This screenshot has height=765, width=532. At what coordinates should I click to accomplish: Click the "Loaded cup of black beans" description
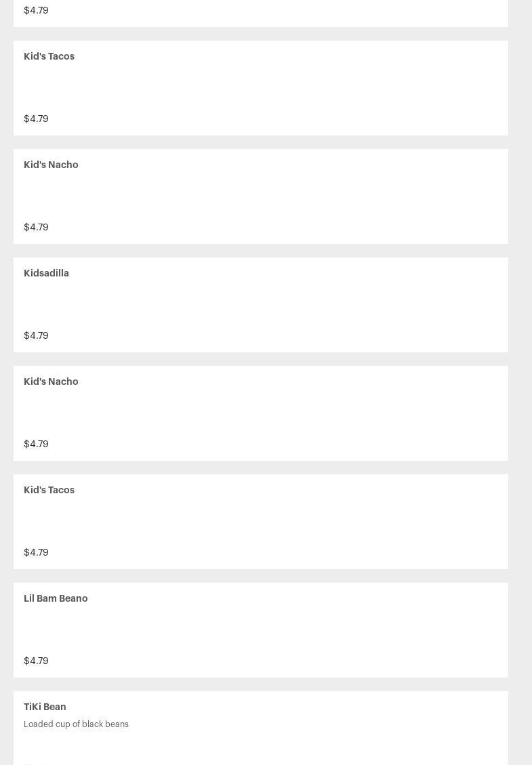click(76, 724)
